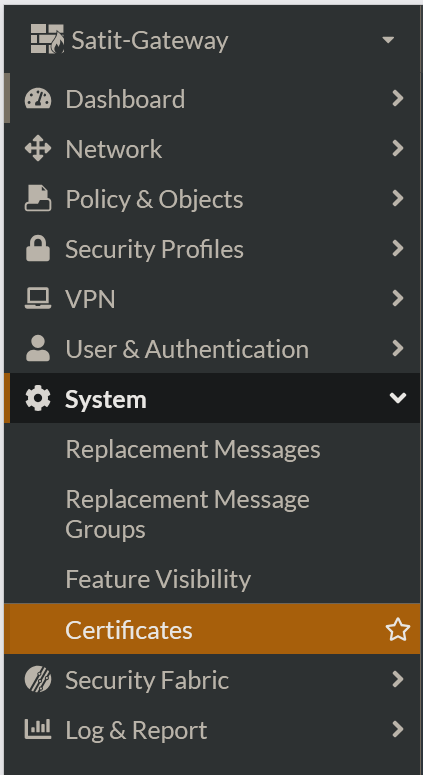
Task: Click the Log & Report chart icon
Action: pos(38,729)
